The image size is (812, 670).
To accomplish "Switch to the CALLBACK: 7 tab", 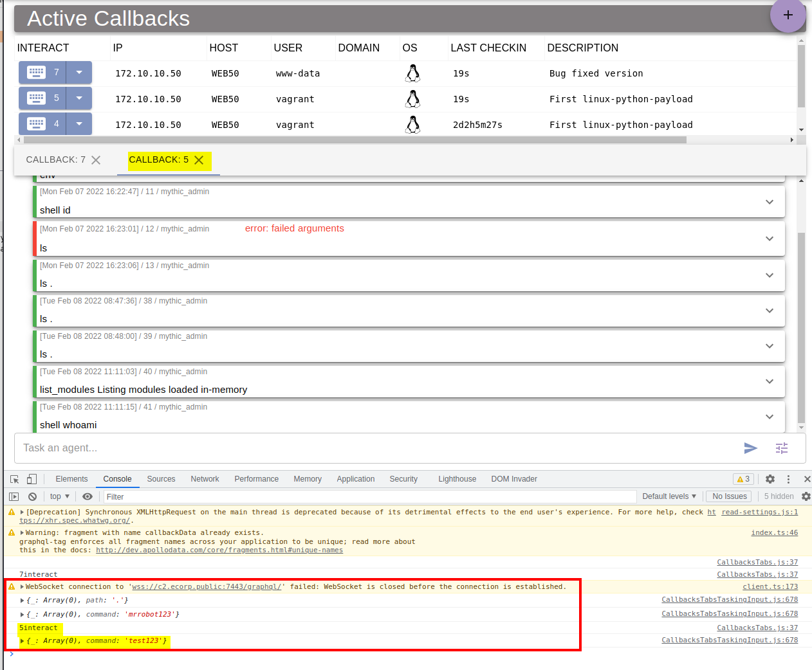I will tap(55, 159).
